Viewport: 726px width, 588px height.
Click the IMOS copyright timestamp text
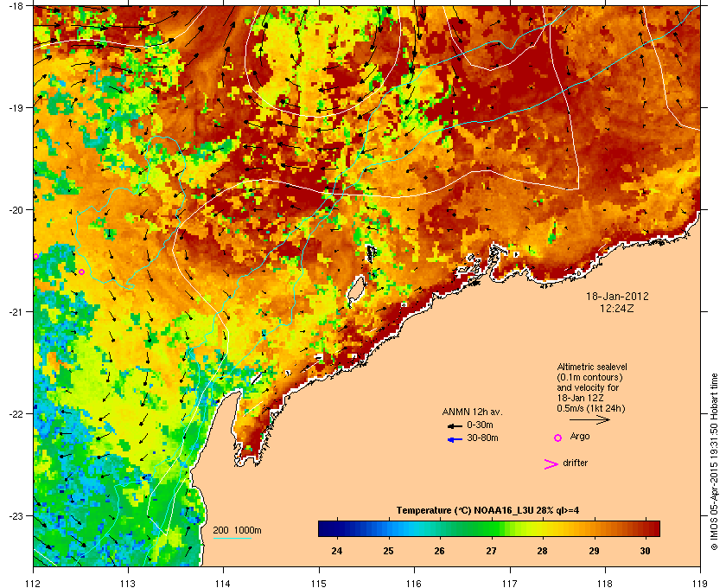click(714, 463)
